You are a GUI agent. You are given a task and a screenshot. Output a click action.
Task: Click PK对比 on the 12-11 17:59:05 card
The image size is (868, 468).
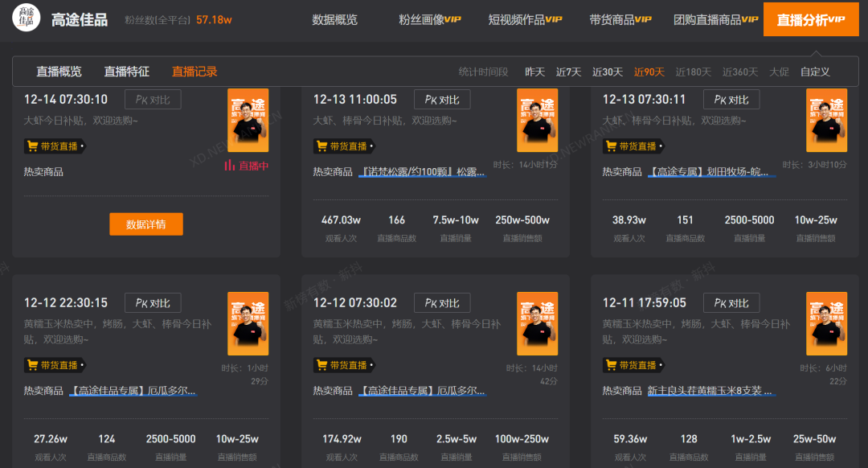(x=731, y=303)
